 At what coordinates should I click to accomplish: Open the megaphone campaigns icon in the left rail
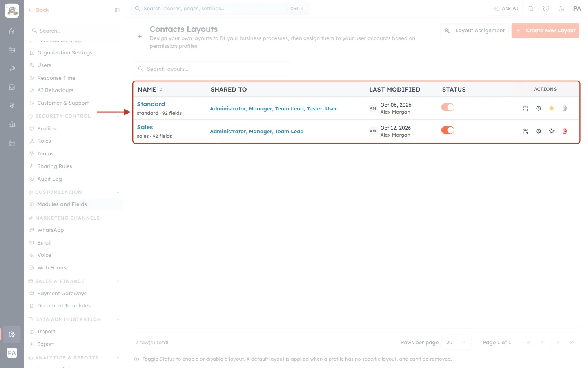12,68
